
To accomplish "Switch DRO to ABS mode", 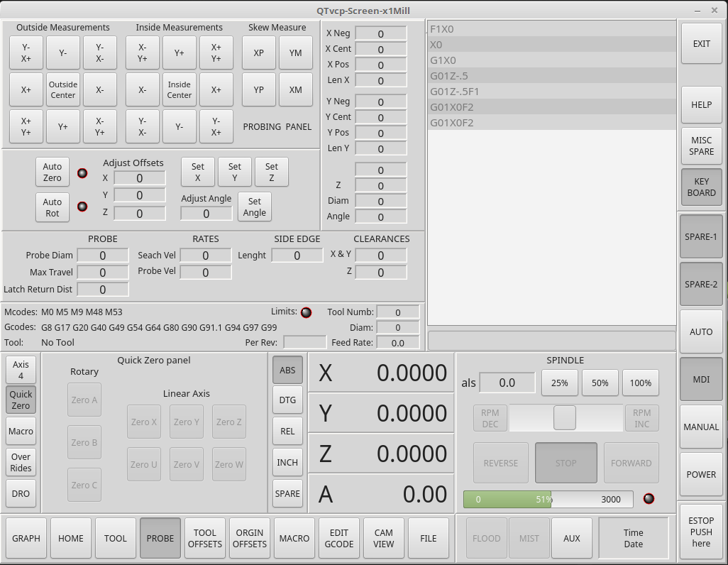I will click(x=287, y=371).
